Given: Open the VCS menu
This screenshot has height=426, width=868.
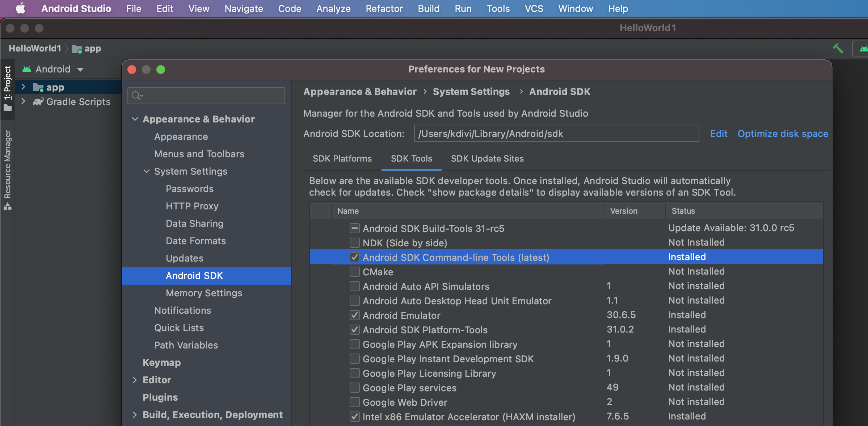Looking at the screenshot, I should point(534,8).
